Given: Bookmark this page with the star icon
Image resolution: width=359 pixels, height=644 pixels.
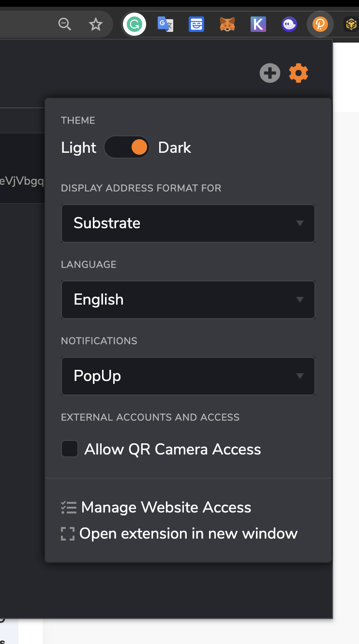Looking at the screenshot, I should [x=96, y=24].
